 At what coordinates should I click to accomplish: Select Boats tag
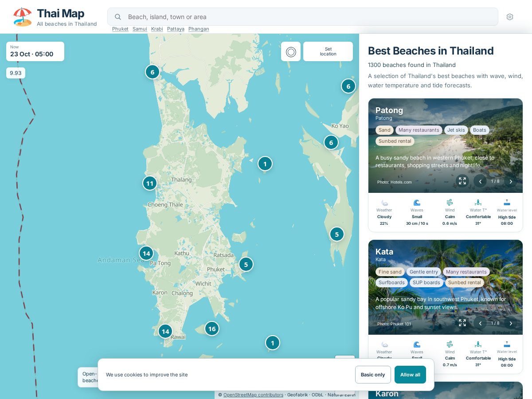480,130
